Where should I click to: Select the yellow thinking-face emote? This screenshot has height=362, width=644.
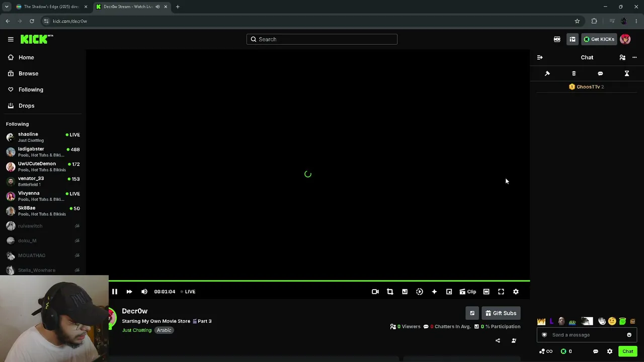point(612,321)
